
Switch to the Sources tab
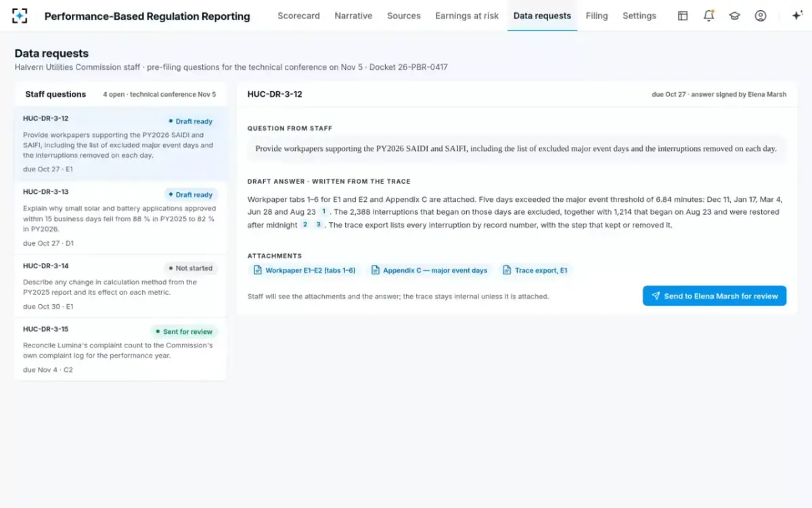404,16
